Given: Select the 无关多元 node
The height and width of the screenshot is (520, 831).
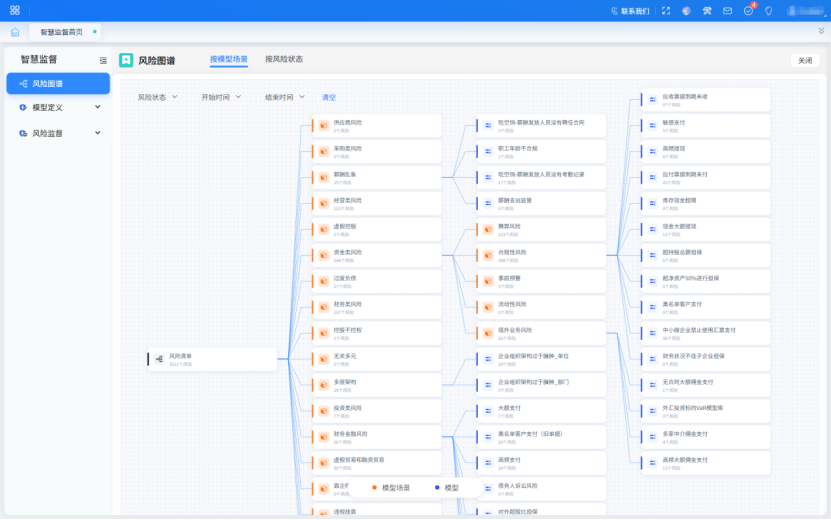Looking at the screenshot, I should [377, 359].
